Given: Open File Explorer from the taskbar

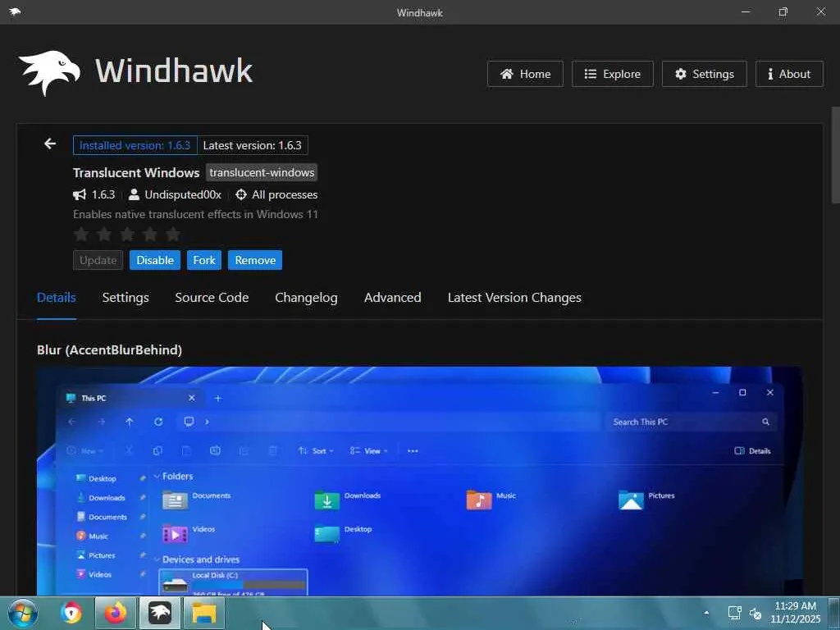Looking at the screenshot, I should coord(204,613).
